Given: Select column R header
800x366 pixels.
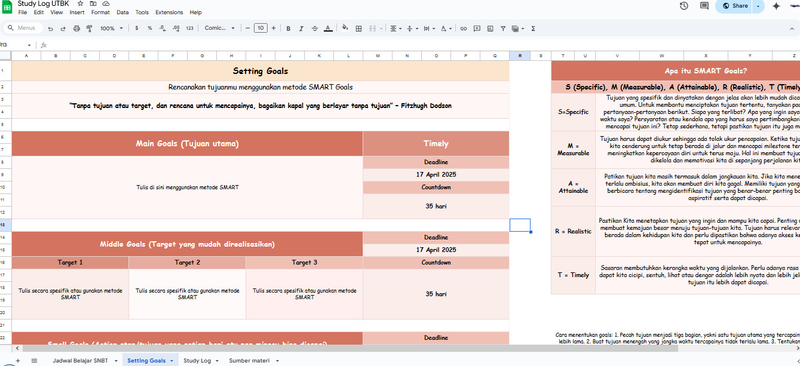Looking at the screenshot, I should pos(520,56).
